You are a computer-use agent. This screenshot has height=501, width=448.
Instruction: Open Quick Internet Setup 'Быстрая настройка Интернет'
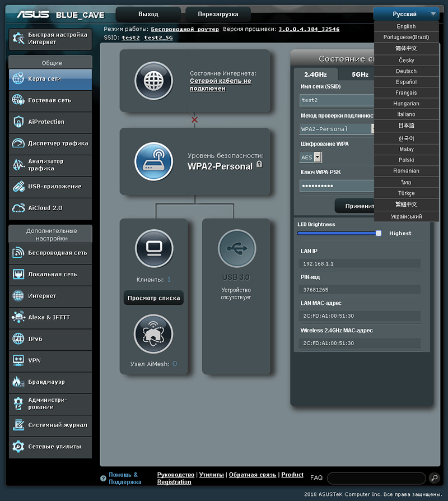click(x=50, y=39)
